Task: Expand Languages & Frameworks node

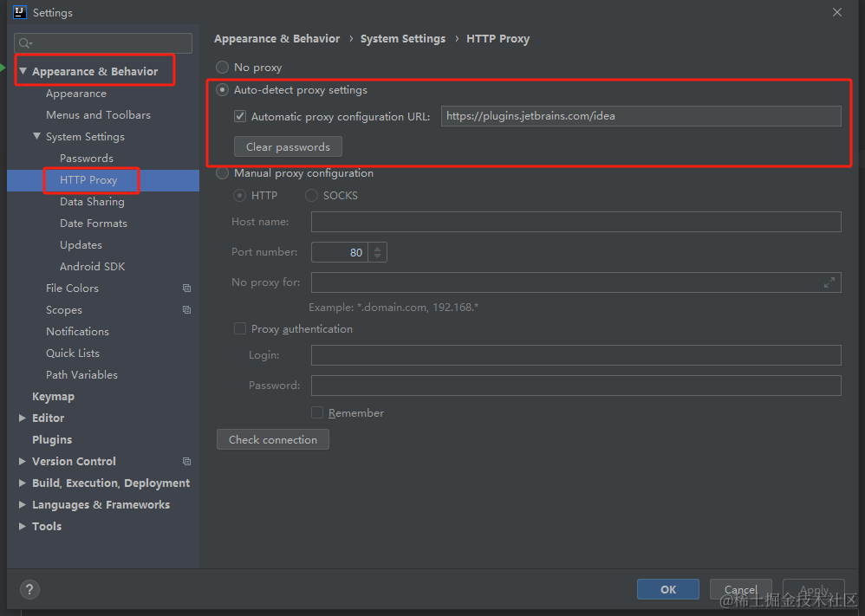Action: pos(23,504)
